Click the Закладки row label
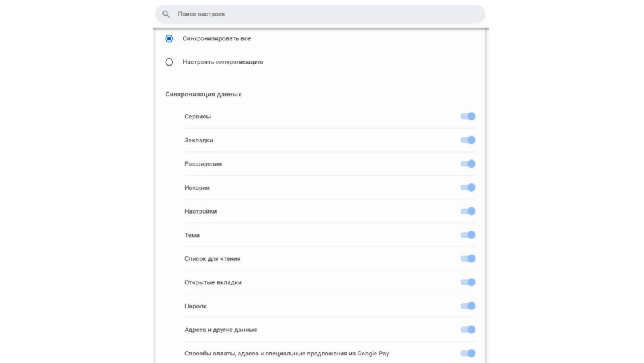The image size is (644, 363). [x=199, y=141]
